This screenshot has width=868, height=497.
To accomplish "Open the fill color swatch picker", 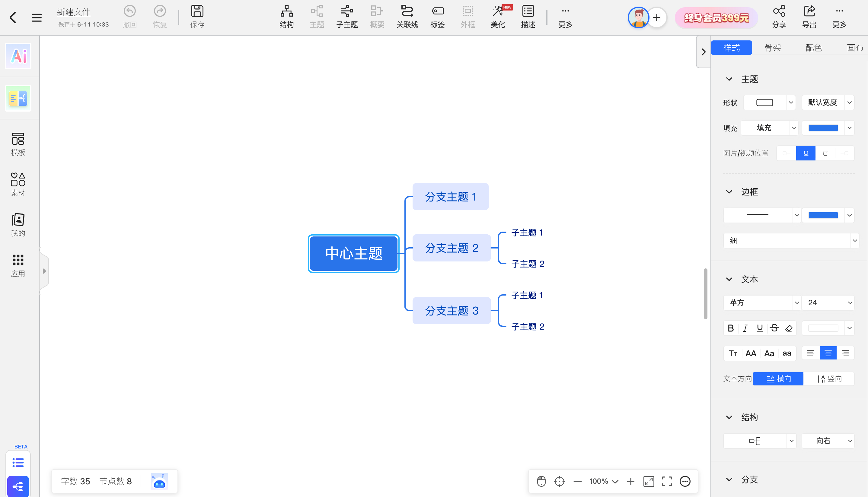I will point(823,128).
